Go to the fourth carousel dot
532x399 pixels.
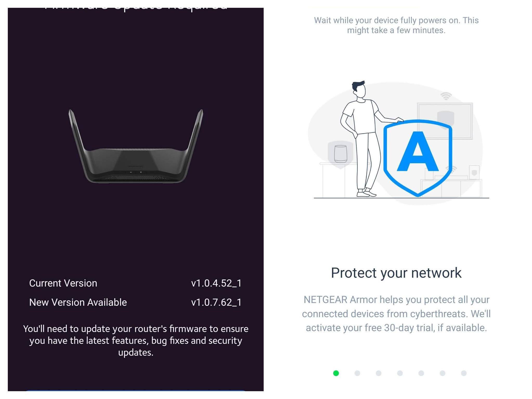(x=400, y=373)
